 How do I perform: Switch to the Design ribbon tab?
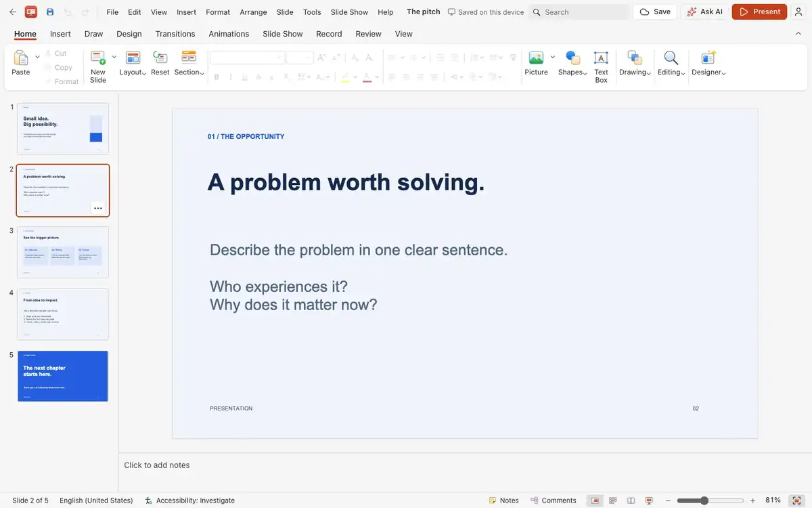tap(129, 34)
